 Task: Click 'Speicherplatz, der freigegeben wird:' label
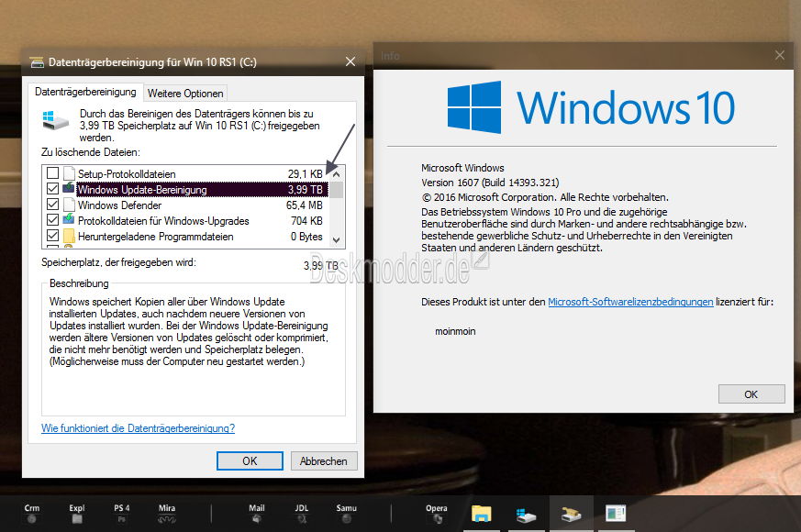point(118,263)
